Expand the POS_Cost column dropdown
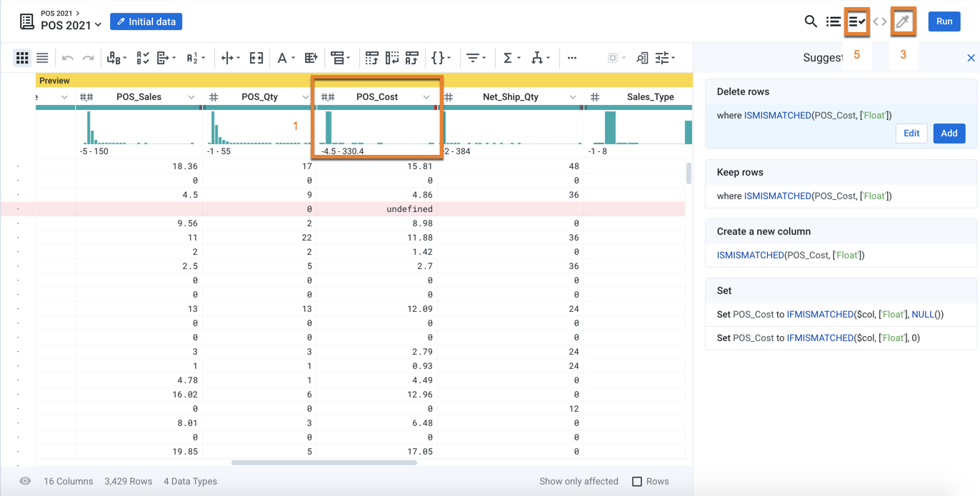The image size is (980, 496). click(x=426, y=97)
